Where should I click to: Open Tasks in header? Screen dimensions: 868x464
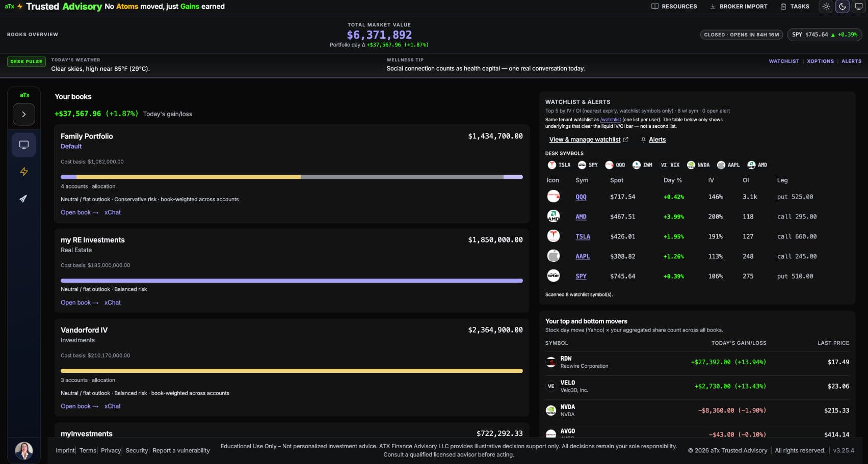point(795,7)
